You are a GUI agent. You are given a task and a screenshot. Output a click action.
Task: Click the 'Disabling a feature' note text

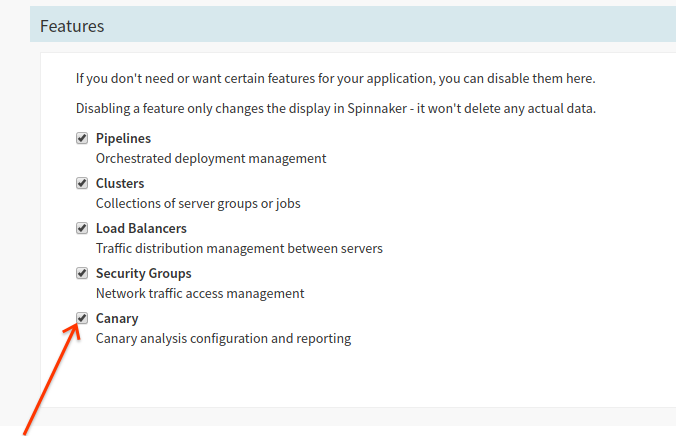[x=335, y=108]
